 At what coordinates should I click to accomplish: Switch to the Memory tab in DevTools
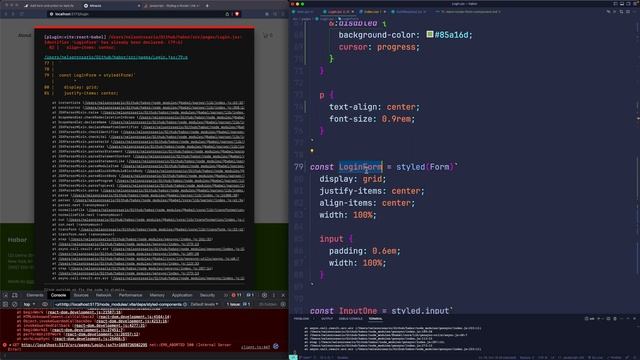pos(157,295)
